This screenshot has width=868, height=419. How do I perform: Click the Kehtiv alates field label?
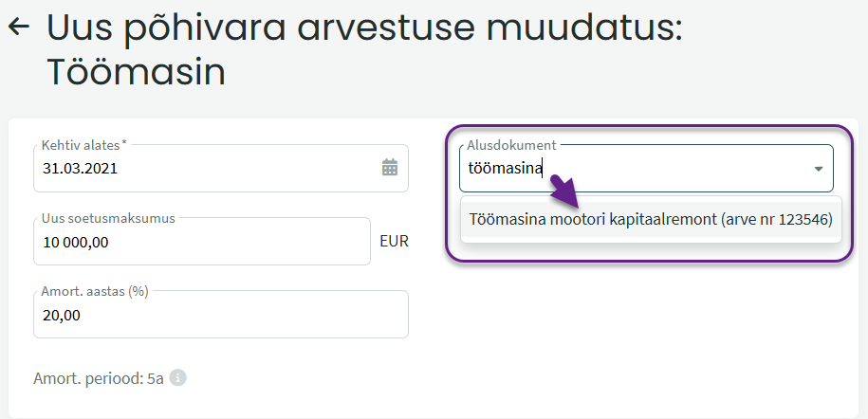(84, 146)
